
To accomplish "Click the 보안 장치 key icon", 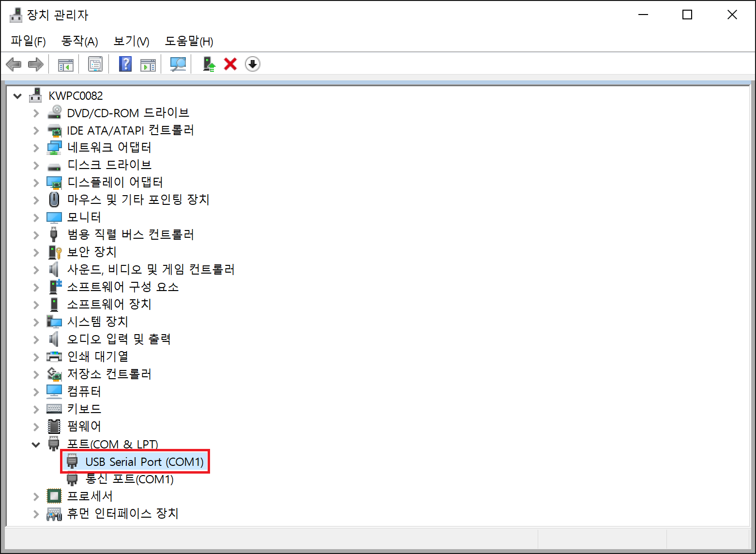I will point(55,252).
